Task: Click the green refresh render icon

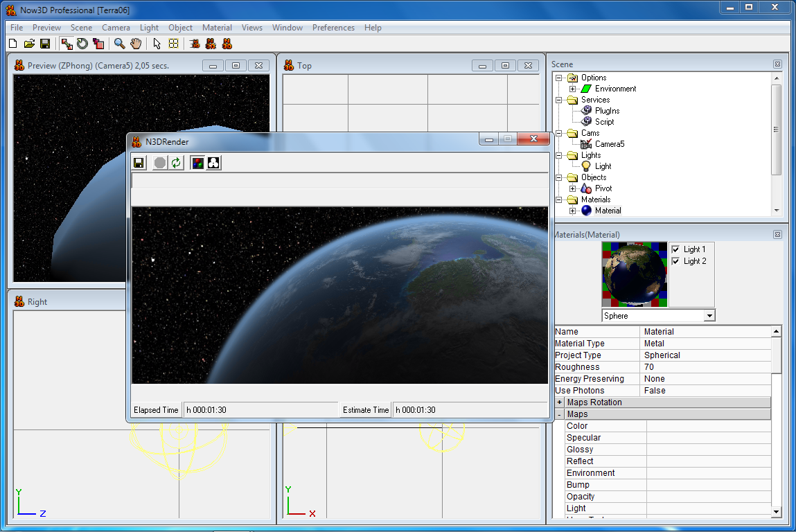Action: coord(177,162)
